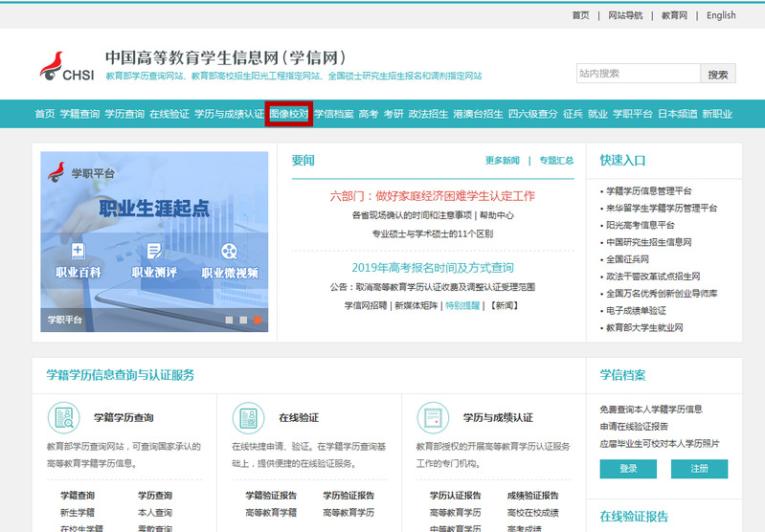Image resolution: width=765 pixels, height=532 pixels.
Task: Open 港澳台招生 in navigation bar
Action: [478, 114]
